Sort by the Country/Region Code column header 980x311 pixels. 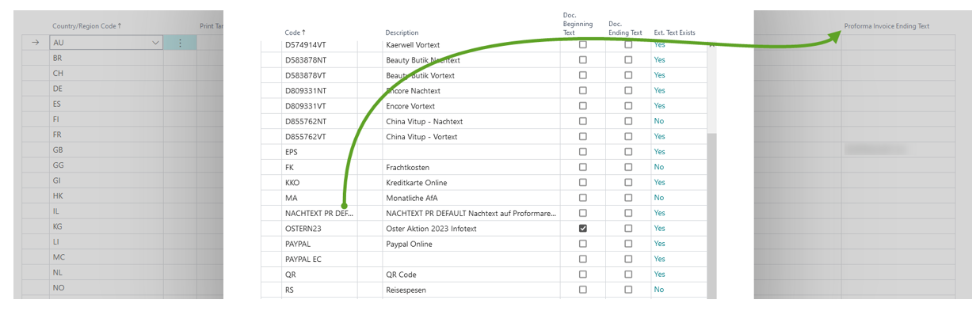pos(87,26)
